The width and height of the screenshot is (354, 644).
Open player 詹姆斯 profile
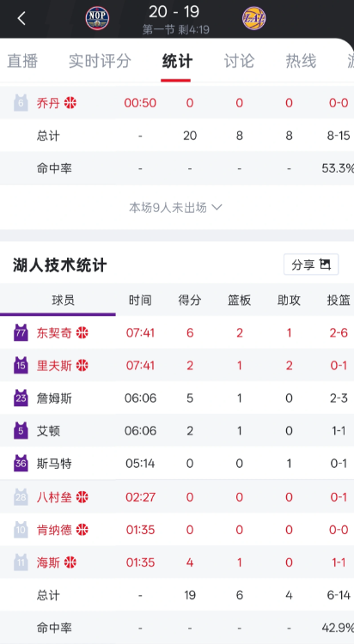54,398
